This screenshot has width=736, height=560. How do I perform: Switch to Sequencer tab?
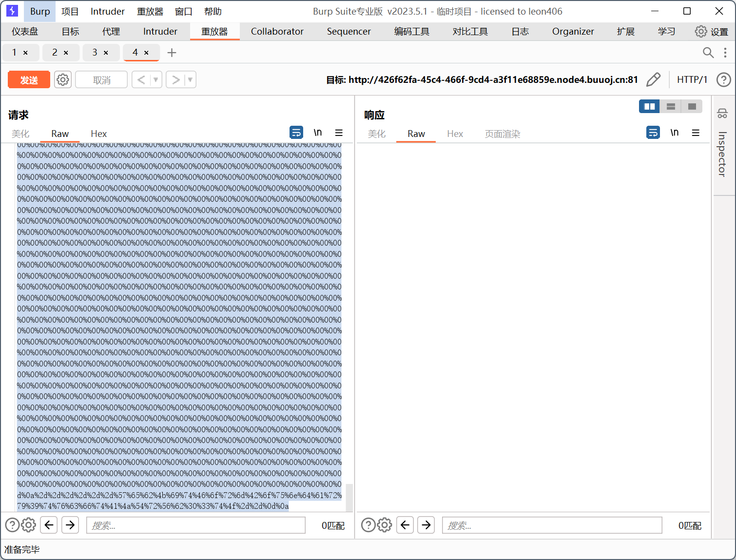click(x=349, y=31)
